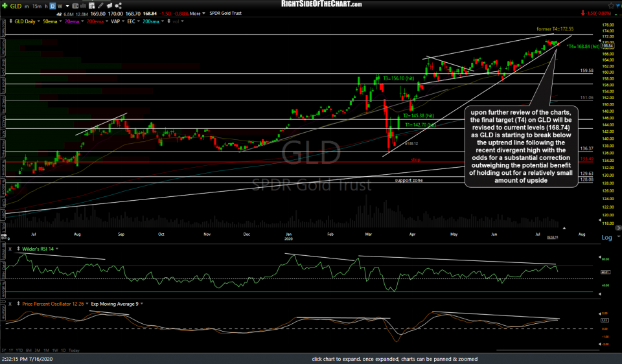Set chart range to 6M
Image resolution: width=622 pixels, height=364 pixels.
tap(29, 350)
